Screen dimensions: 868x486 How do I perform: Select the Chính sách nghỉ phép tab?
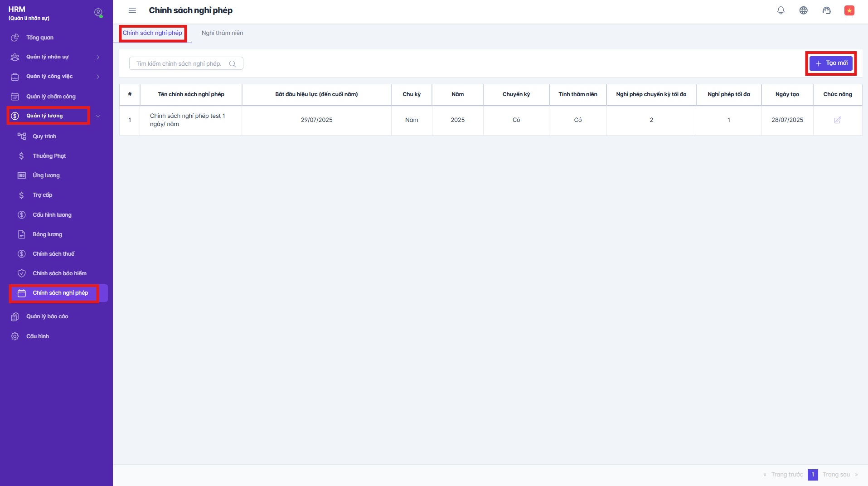pyautogui.click(x=152, y=33)
